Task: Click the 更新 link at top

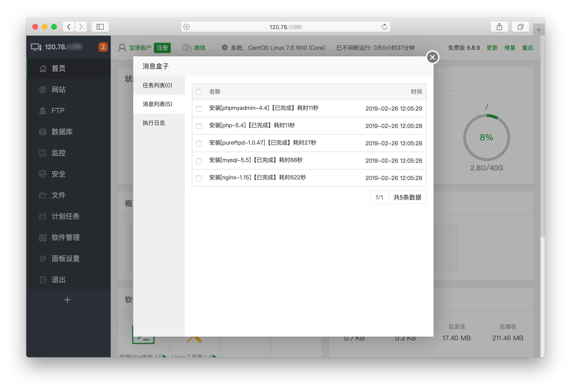Action: point(492,48)
